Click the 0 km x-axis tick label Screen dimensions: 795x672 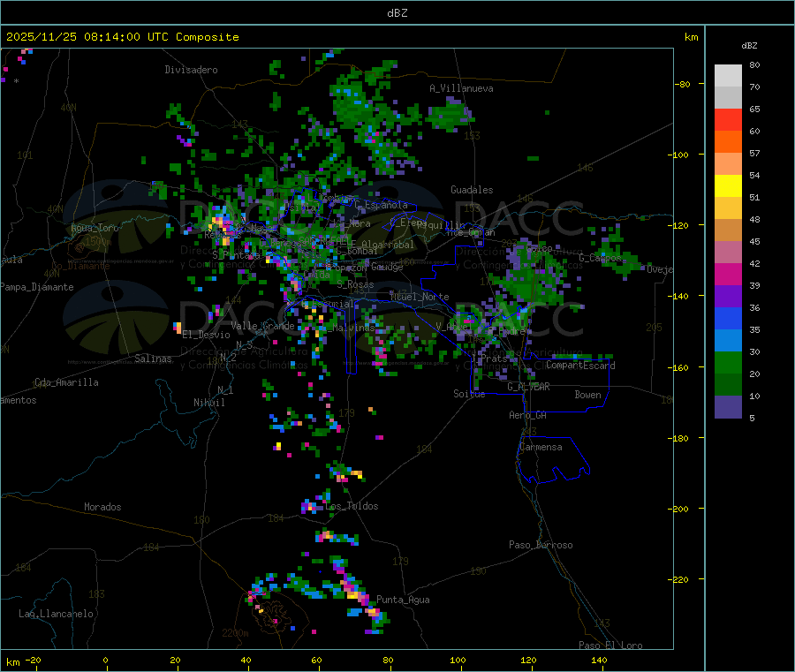coord(105,660)
